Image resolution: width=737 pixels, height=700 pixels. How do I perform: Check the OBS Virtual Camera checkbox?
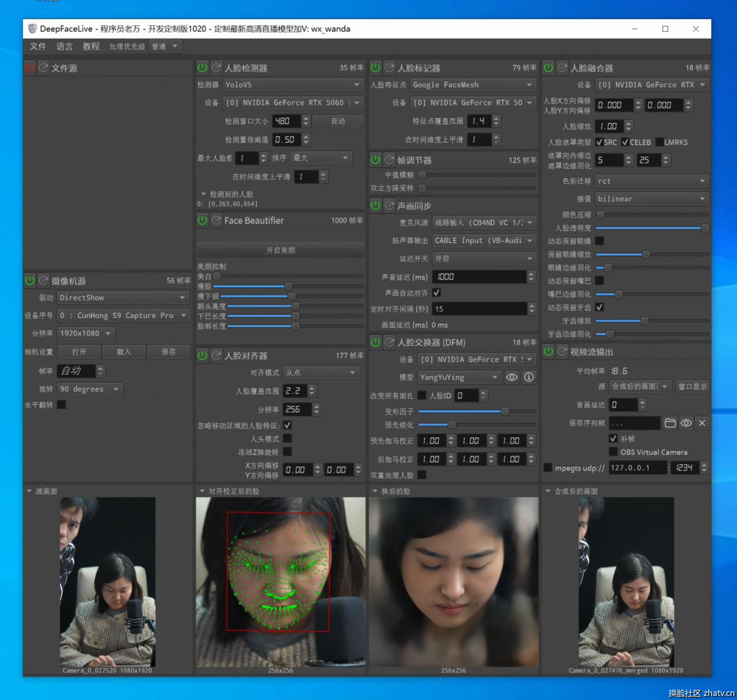[x=613, y=452]
